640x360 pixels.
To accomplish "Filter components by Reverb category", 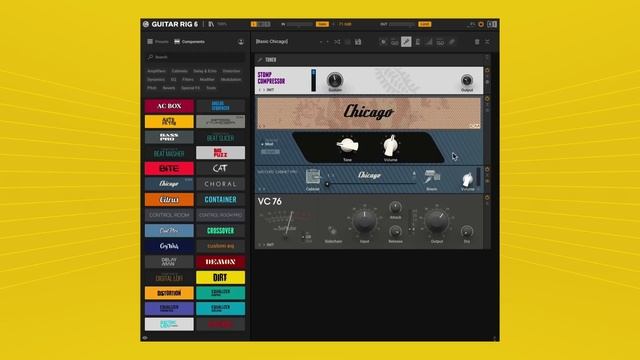I will coord(169,88).
